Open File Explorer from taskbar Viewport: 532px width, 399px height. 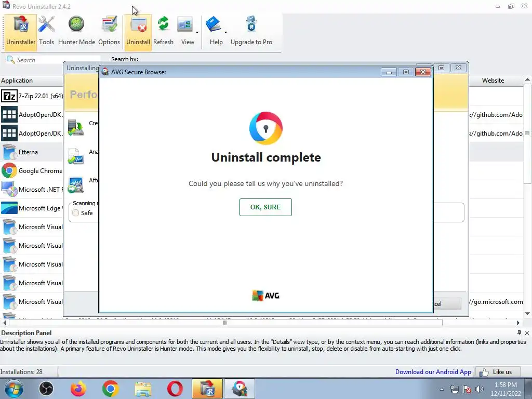tap(143, 389)
